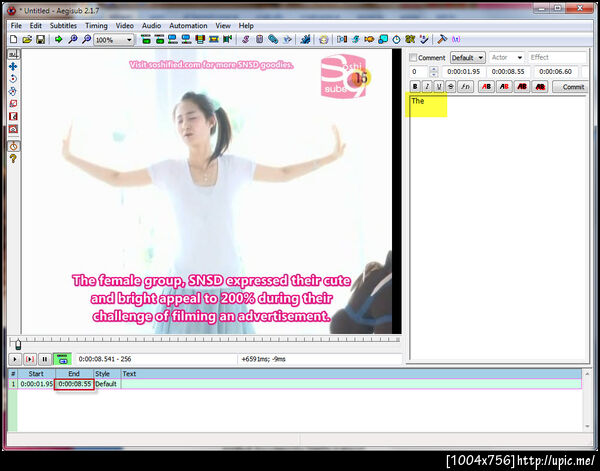
Task: Open the Help menu
Action: [x=246, y=26]
